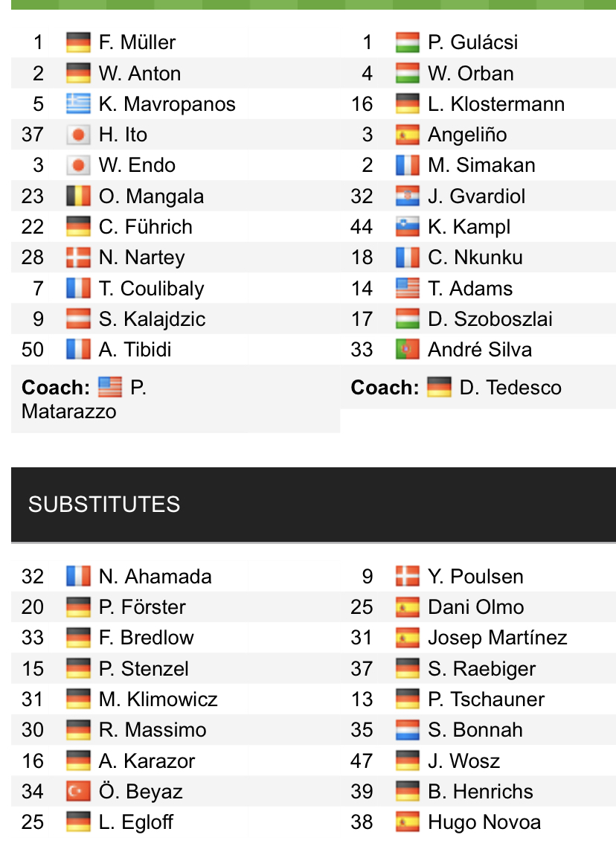
Task: Click the Croatian flag beside J. Gvardiol
Action: (408, 196)
